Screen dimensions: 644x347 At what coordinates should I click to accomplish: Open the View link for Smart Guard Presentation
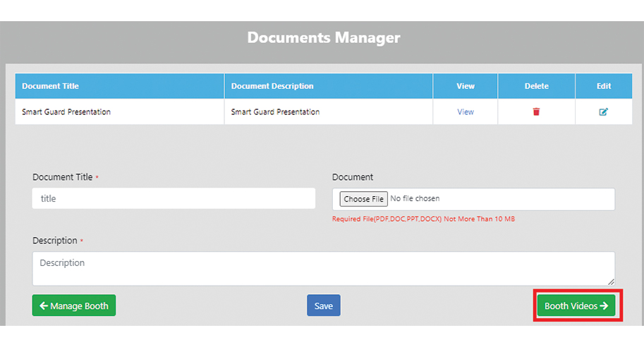point(466,112)
